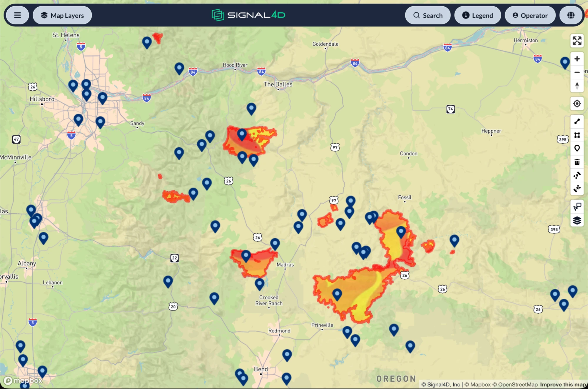Click the combine features tool icon
Screen dimensions: 588x389
(577, 175)
